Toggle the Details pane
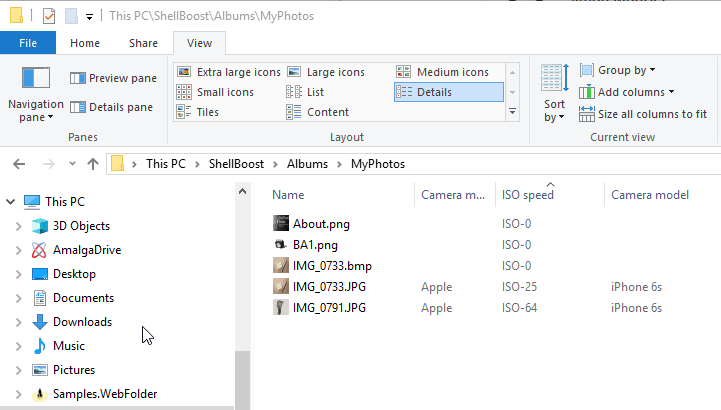The image size is (721, 410). (x=112, y=107)
